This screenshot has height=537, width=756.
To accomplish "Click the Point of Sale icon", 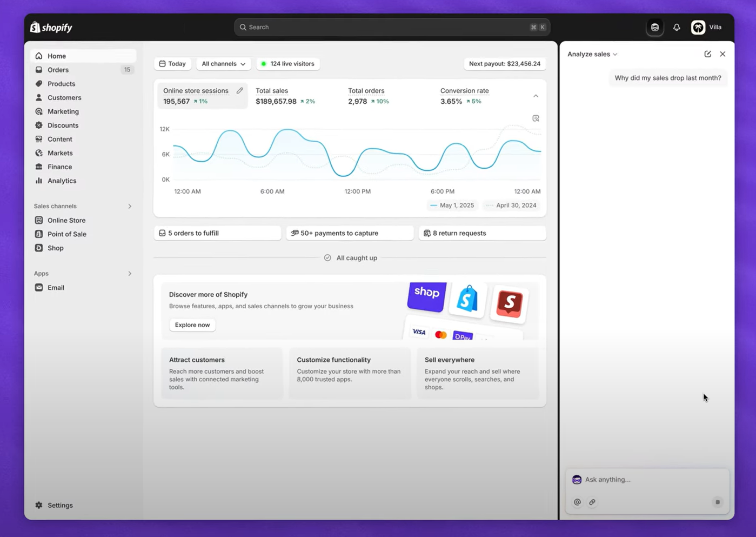I will click(x=39, y=234).
